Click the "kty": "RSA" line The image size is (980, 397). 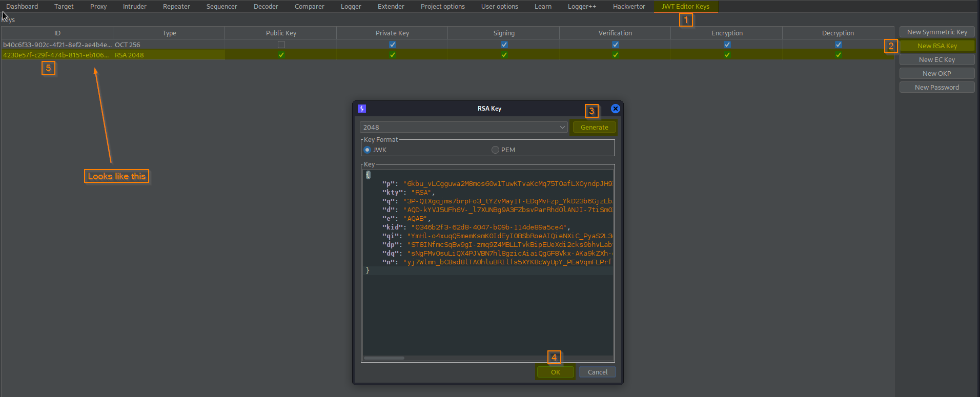pyautogui.click(x=409, y=193)
